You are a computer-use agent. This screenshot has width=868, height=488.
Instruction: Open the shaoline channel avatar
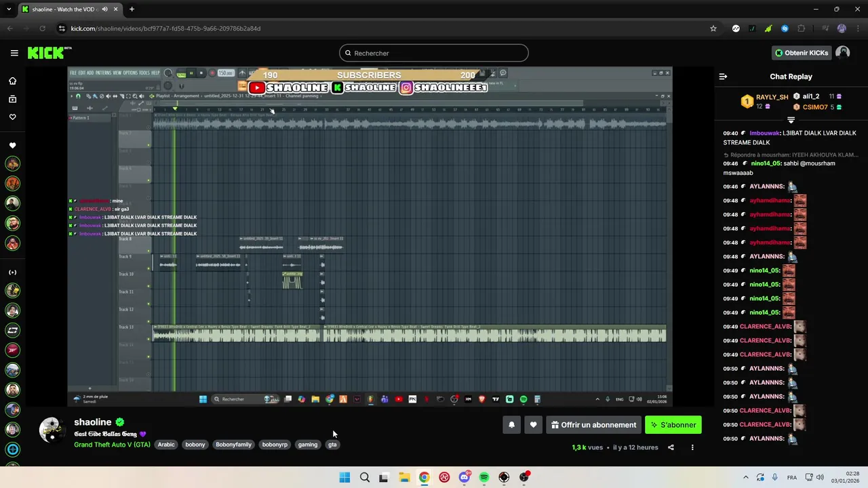pos(52,430)
